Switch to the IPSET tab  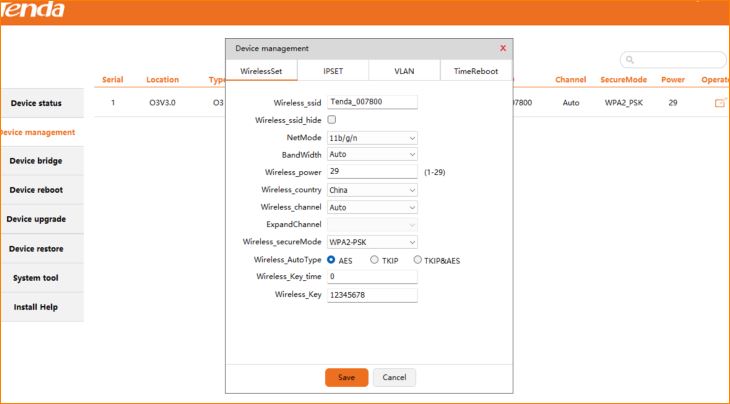(332, 71)
